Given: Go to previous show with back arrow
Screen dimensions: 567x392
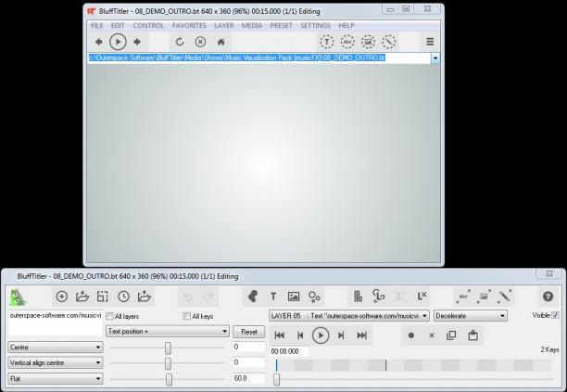Looking at the screenshot, I should pyautogui.click(x=98, y=42).
